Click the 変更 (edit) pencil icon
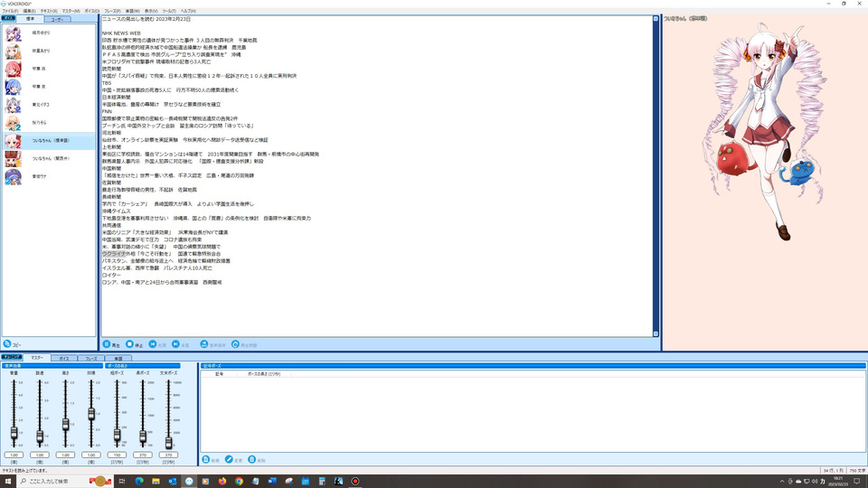868x488 pixels. (x=229, y=459)
